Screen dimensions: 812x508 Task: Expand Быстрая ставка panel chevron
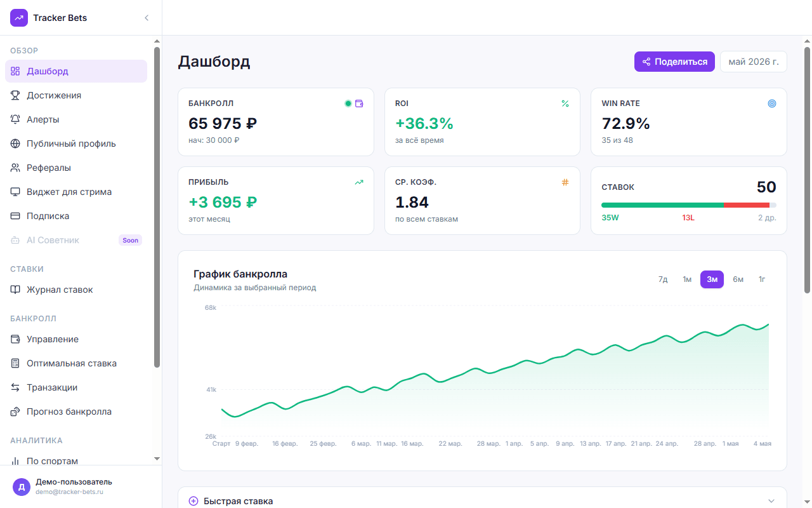pyautogui.click(x=771, y=501)
